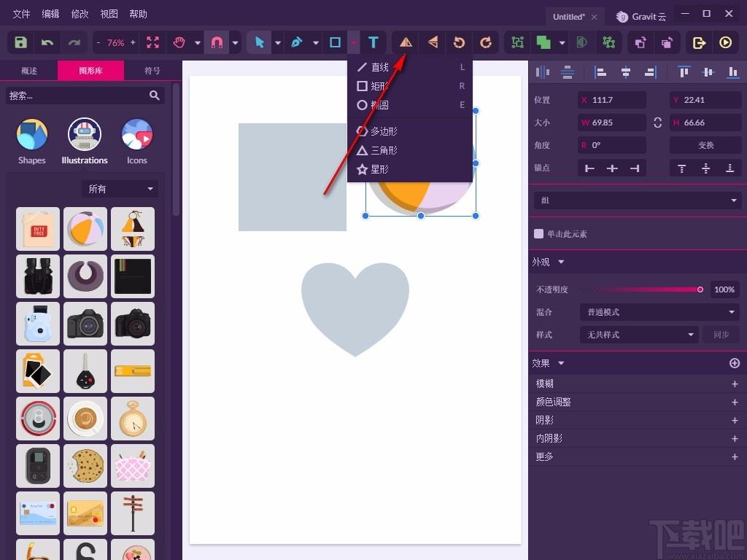Open the Shapes library category

coord(31,141)
